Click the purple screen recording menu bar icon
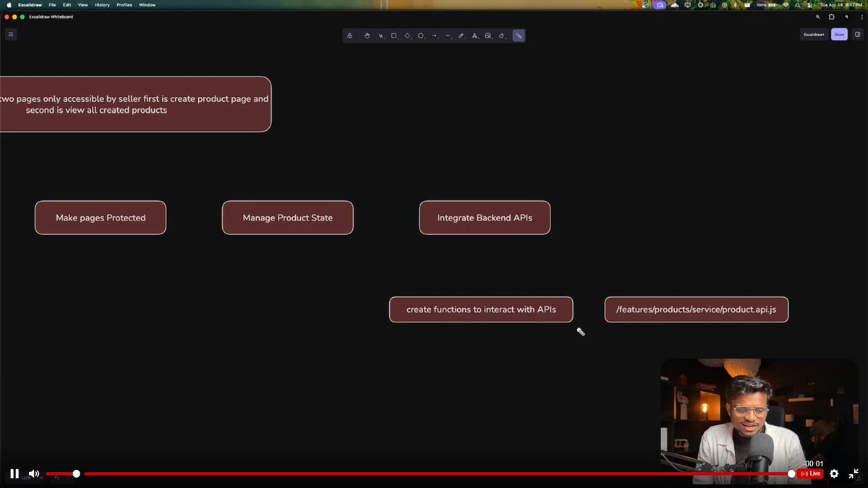Viewport: 868px width, 488px height. click(660, 4)
